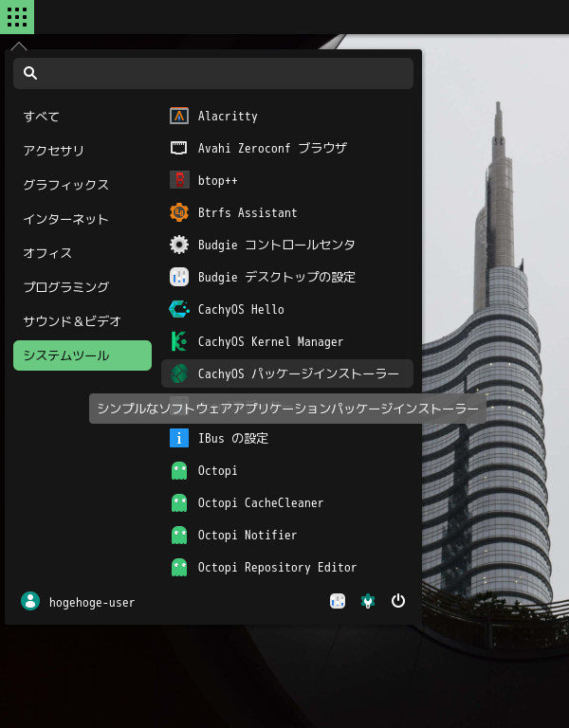This screenshot has width=569, height=728.
Task: Open Budgie desktop settings from the footer icon
Action: [338, 601]
